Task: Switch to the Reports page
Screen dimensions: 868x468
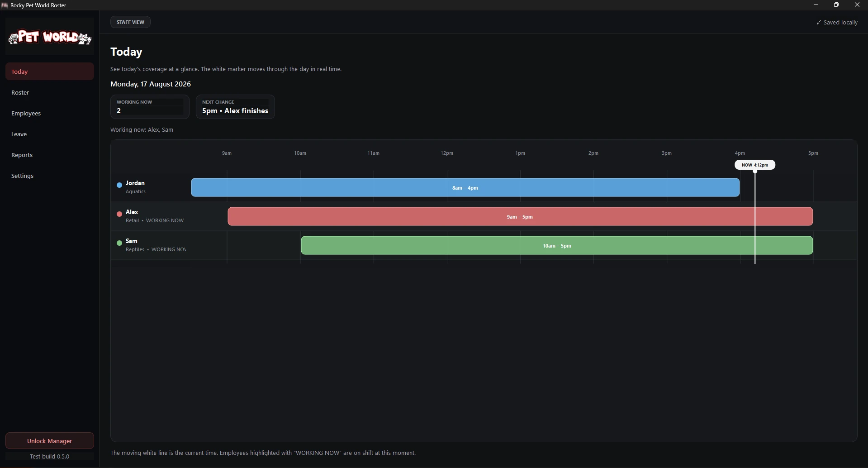Action: click(x=50, y=155)
